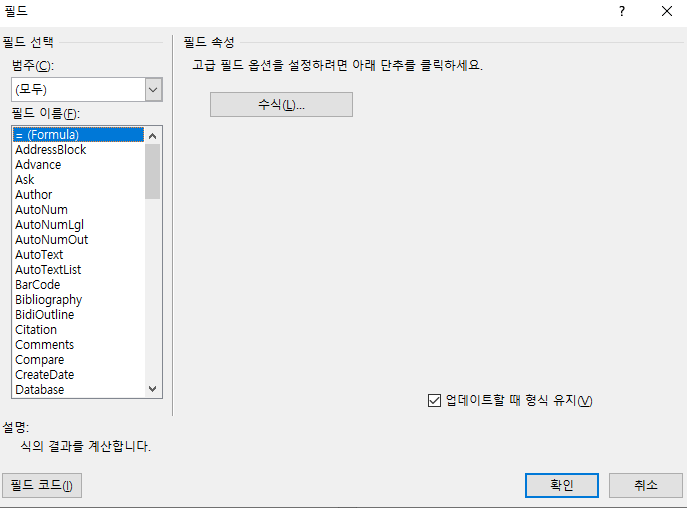
Task: Select the Bibliography field name
Action: (48, 300)
